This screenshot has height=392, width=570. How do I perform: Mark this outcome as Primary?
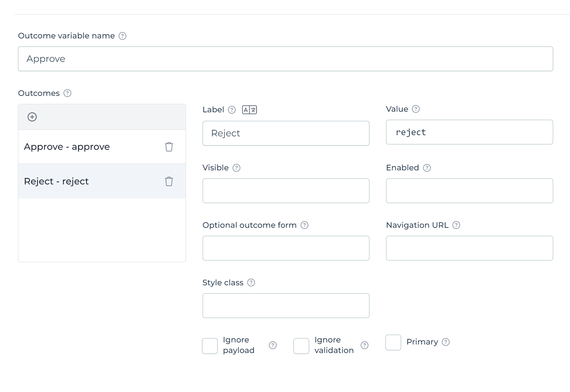tap(393, 343)
